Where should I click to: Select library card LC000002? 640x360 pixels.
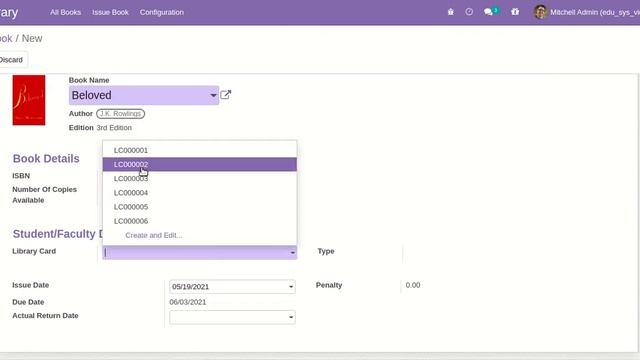pyautogui.click(x=200, y=164)
